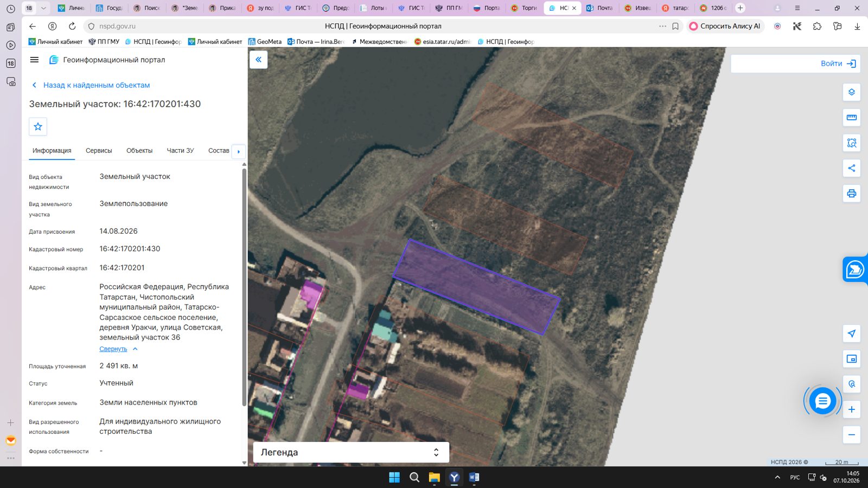868x488 pixels.
Task: Click the Войти login button
Action: click(x=838, y=63)
